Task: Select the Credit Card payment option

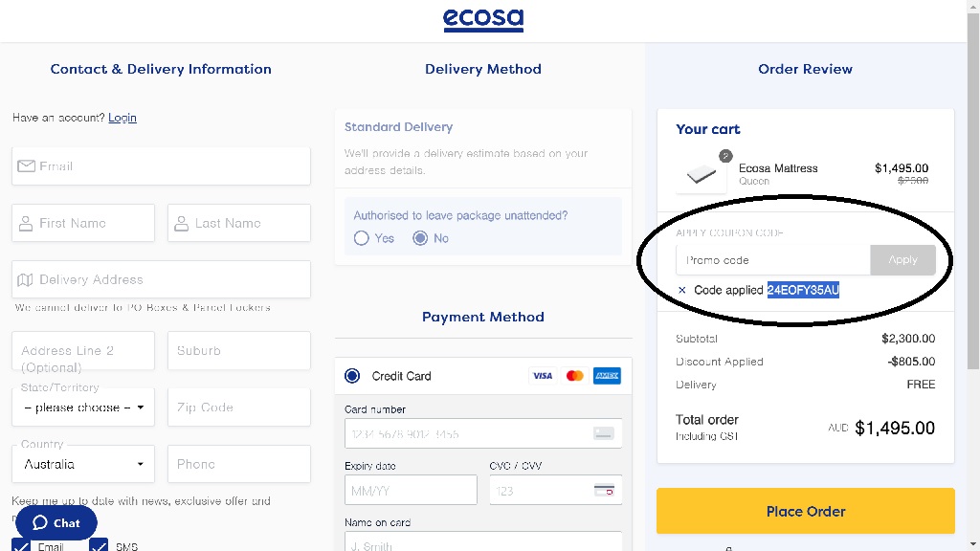Action: pos(352,376)
